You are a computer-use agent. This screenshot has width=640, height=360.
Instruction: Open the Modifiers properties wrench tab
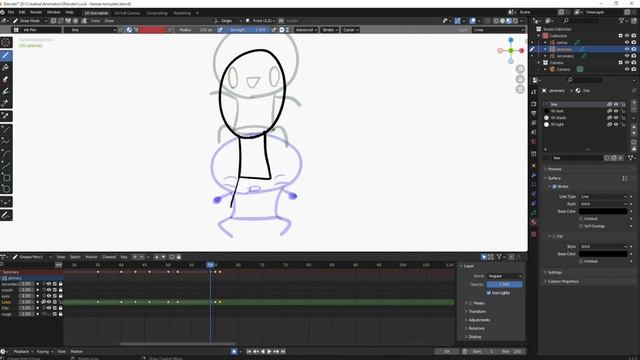point(534,175)
